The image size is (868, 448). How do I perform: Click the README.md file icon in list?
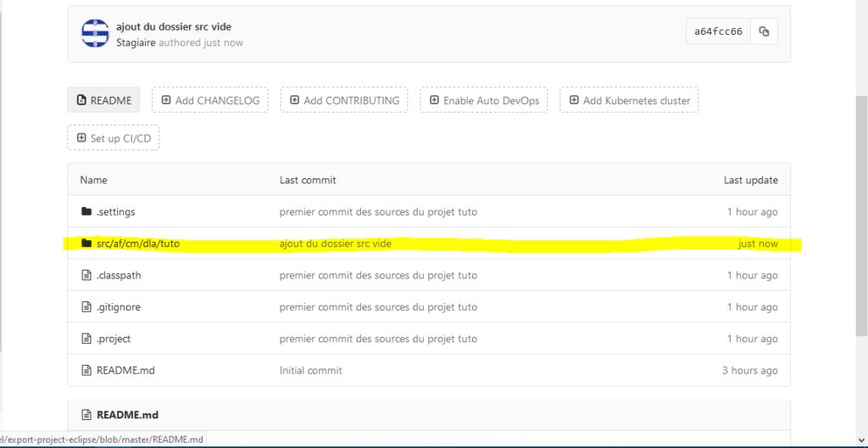(86, 370)
